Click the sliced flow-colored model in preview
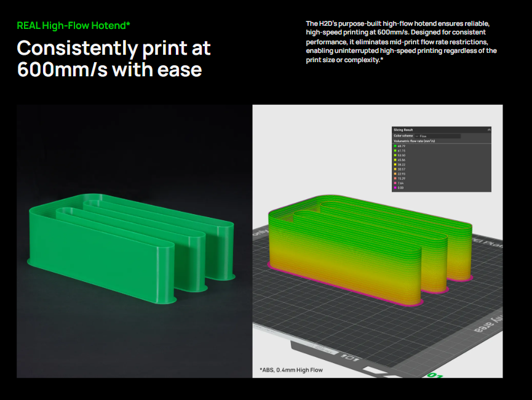 370,250
